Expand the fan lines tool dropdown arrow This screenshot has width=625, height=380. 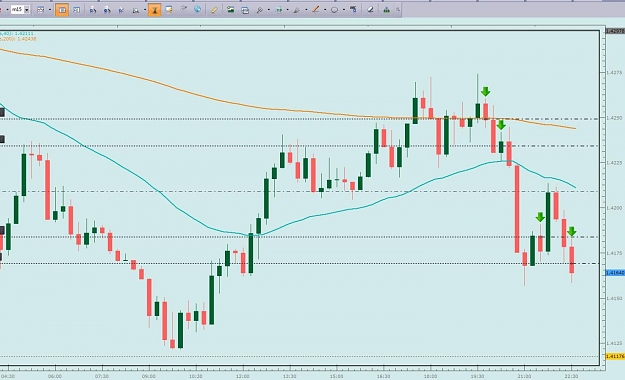click(x=306, y=10)
